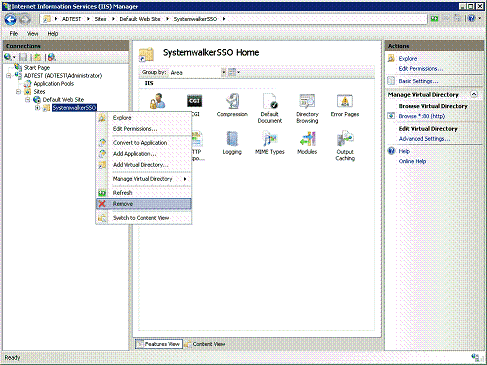This screenshot has width=487, height=365.
Task: Click the blue Help icon in Actions pane
Action: (x=391, y=151)
